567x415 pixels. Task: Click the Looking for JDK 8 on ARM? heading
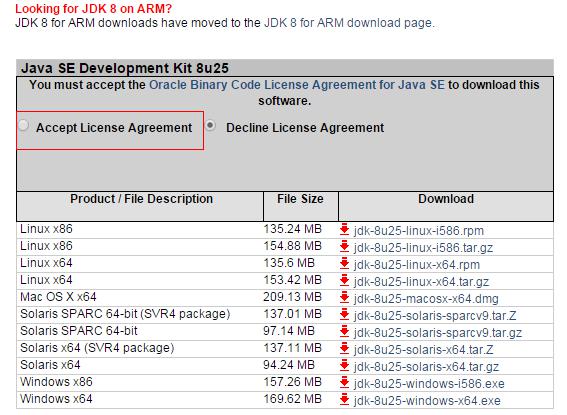click(94, 9)
